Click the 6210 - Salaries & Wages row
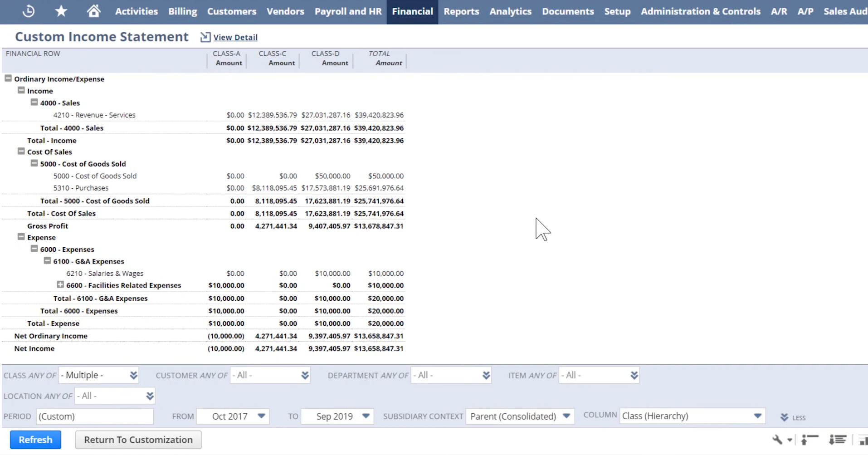Viewport: 868px width, 455px height. [203, 273]
